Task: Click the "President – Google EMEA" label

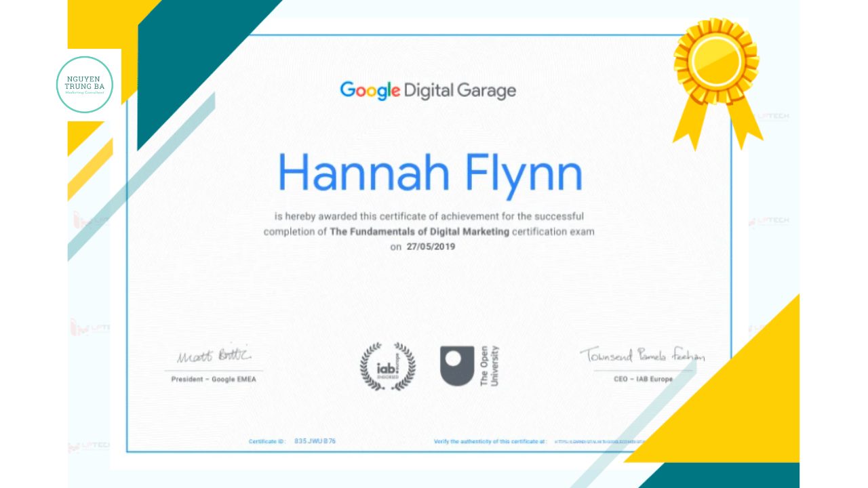Action: pyautogui.click(x=214, y=380)
